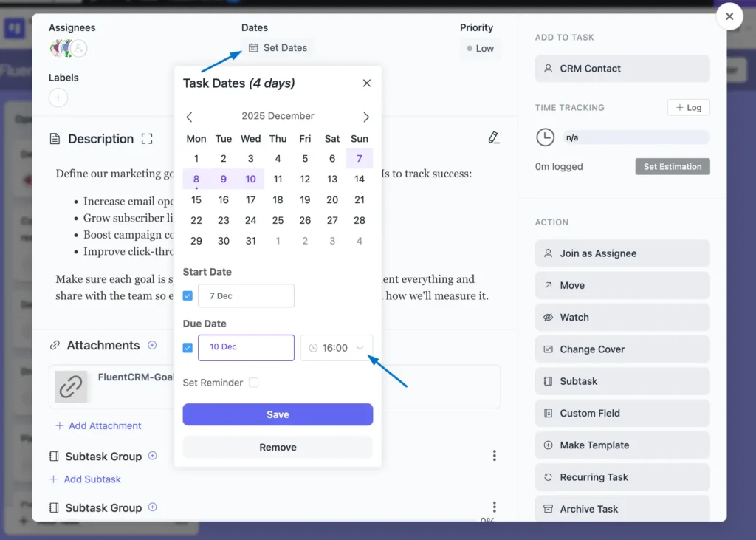Open the 16:00 due time dropdown
Image resolution: width=756 pixels, height=540 pixels.
pos(337,348)
